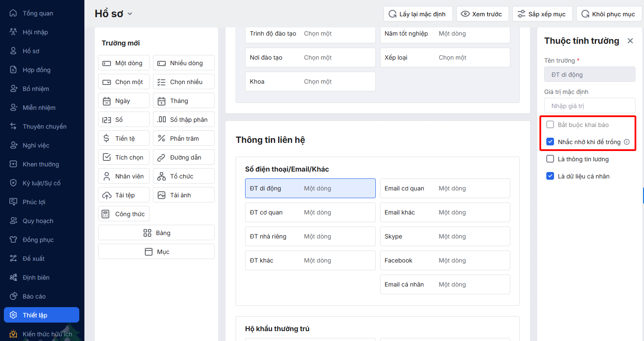Close the Thuộc tính trường panel
644x341 pixels.
(630, 41)
